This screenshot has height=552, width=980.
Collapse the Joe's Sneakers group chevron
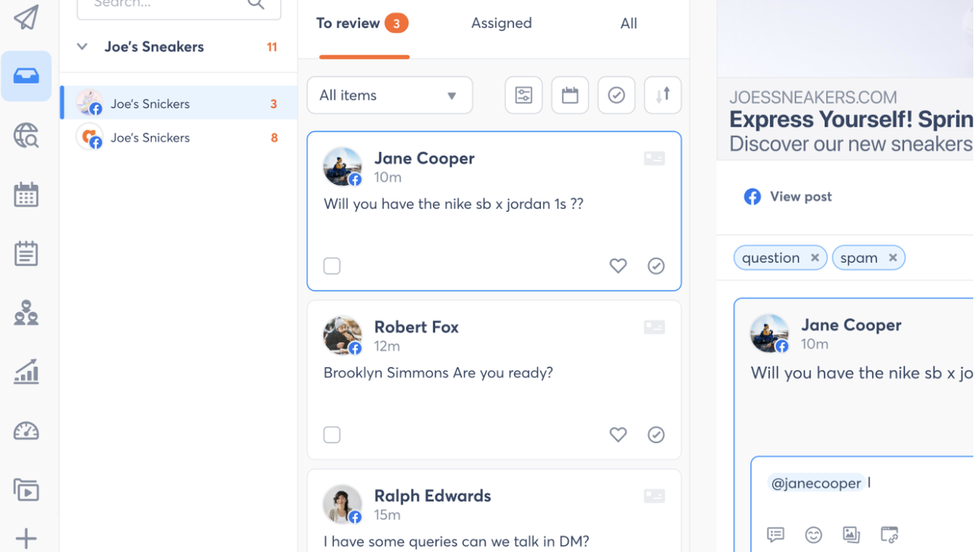[82, 47]
